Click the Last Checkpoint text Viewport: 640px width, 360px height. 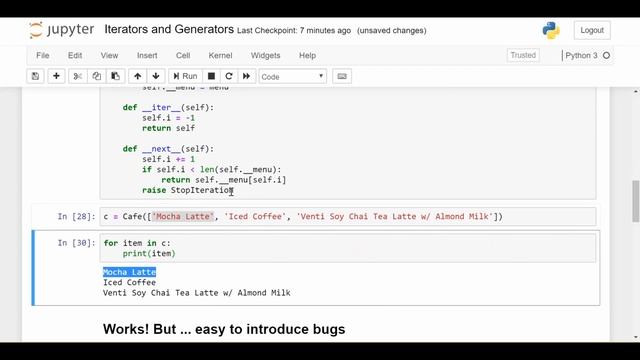[x=294, y=31]
